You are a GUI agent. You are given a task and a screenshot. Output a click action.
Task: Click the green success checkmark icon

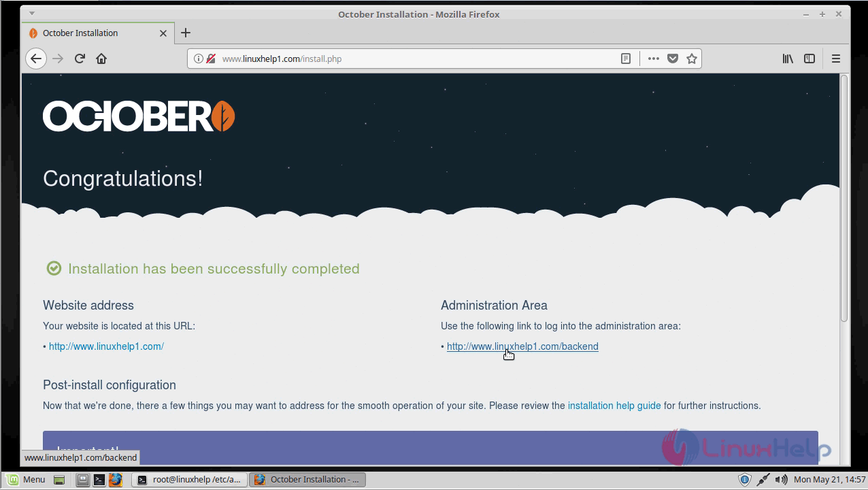[x=54, y=268]
